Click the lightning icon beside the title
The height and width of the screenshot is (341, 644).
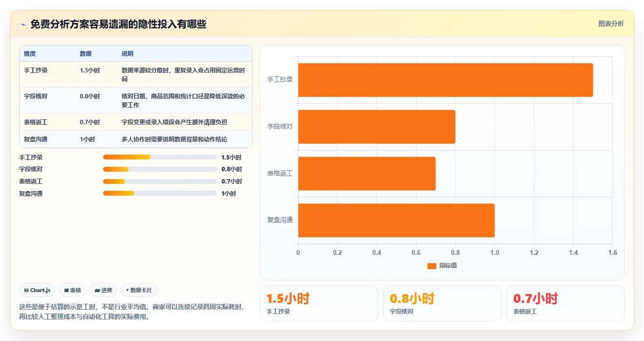tap(23, 24)
